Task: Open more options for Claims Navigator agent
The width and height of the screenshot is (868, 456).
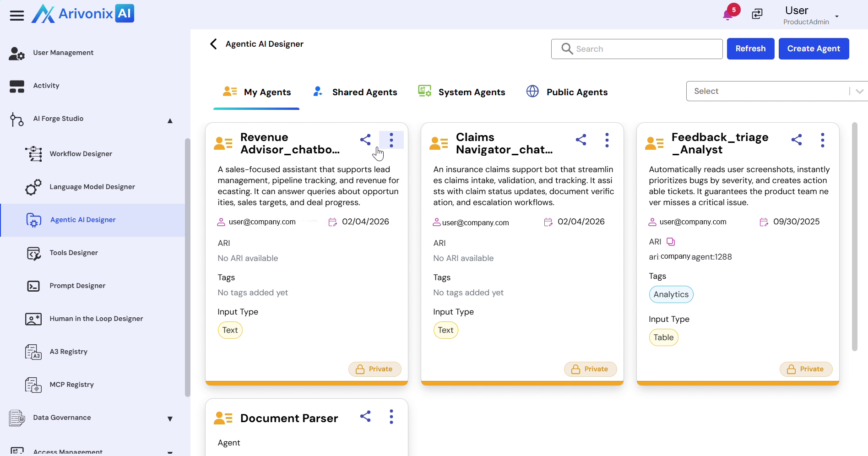Action: [x=607, y=140]
